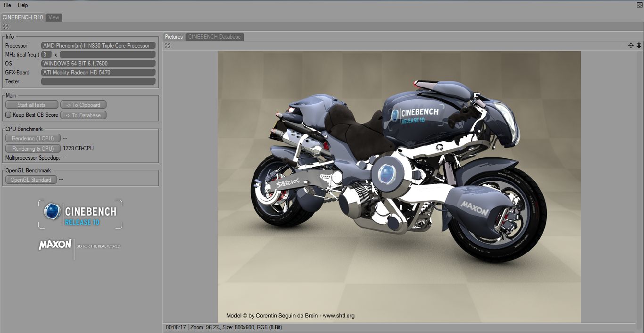Switch to CINEBENCH Database tab
Screen dimensions: 644x333
[x=215, y=37]
